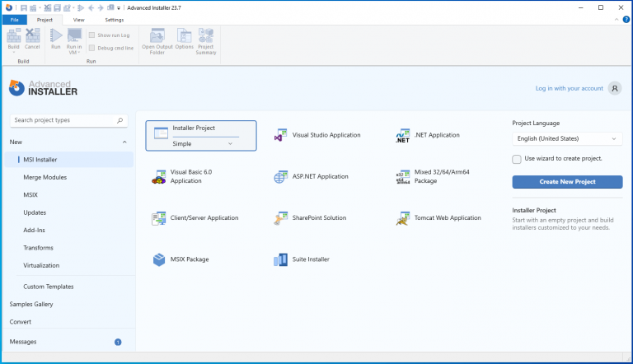Switch to the Project ribbon tab
Image resolution: width=633 pixels, height=364 pixels.
tap(45, 20)
